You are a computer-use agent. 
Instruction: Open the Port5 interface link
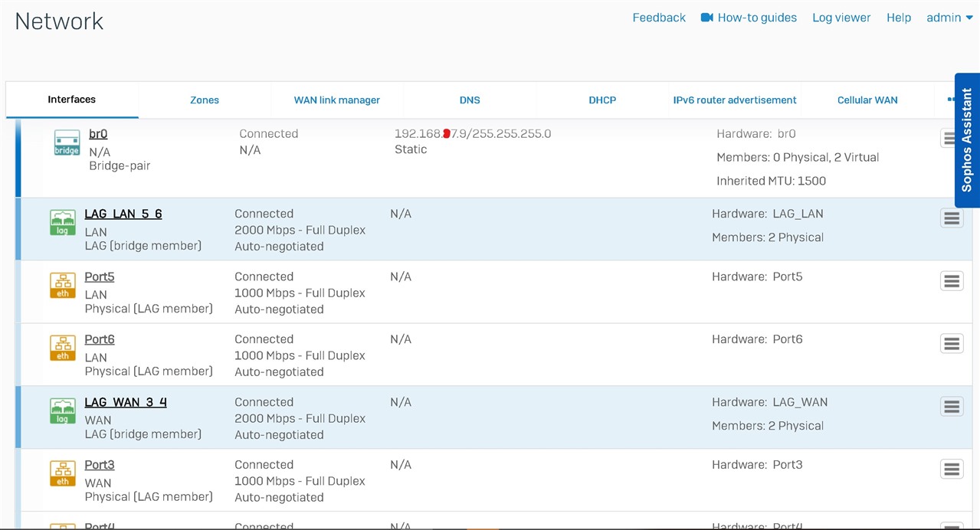point(100,277)
